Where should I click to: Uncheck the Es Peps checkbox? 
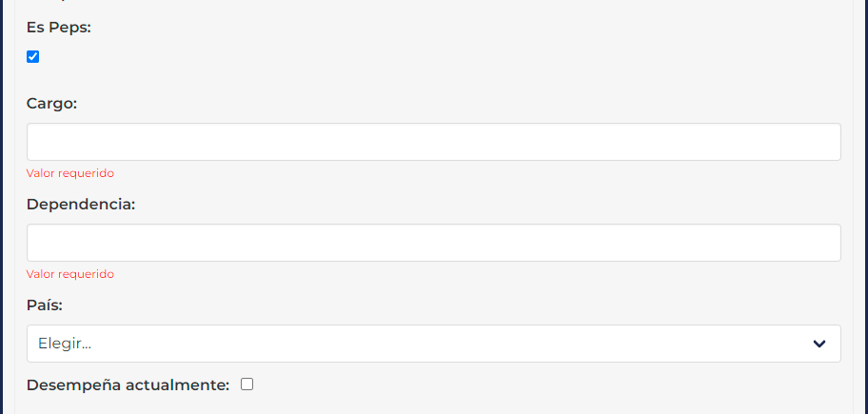point(33,57)
